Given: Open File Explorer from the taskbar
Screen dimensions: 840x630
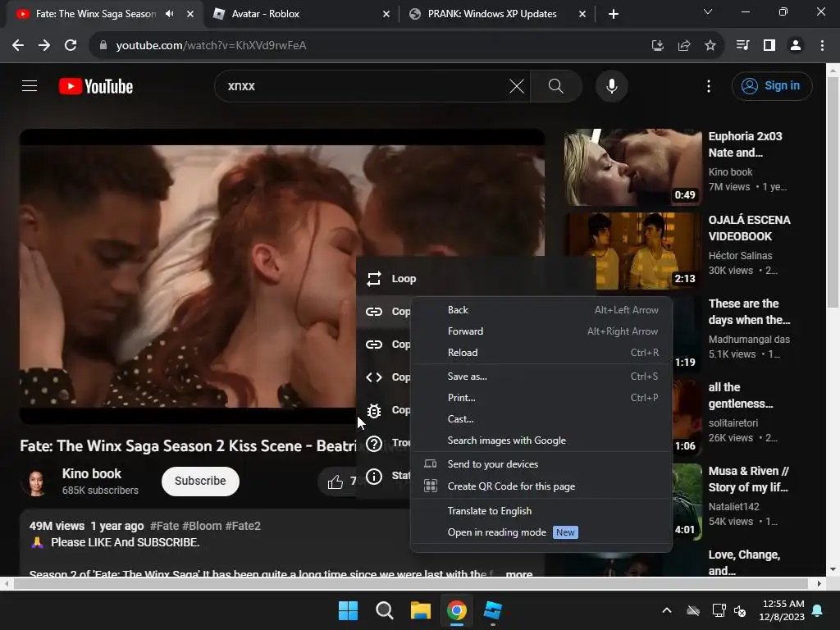Looking at the screenshot, I should pyautogui.click(x=421, y=610).
